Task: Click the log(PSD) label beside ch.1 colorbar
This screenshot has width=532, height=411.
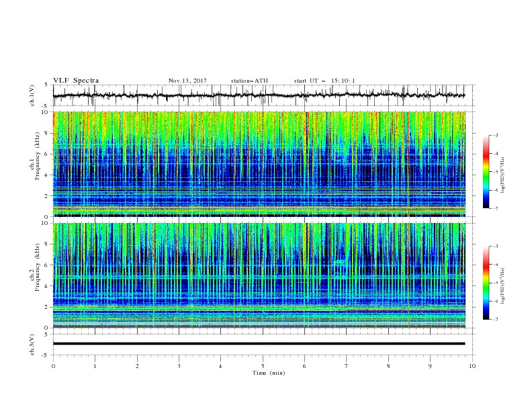Action: point(503,175)
